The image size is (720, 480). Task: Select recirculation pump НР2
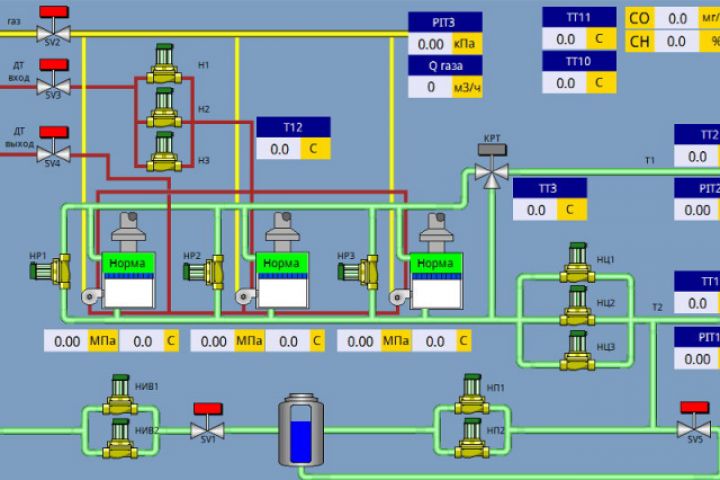click(x=204, y=272)
